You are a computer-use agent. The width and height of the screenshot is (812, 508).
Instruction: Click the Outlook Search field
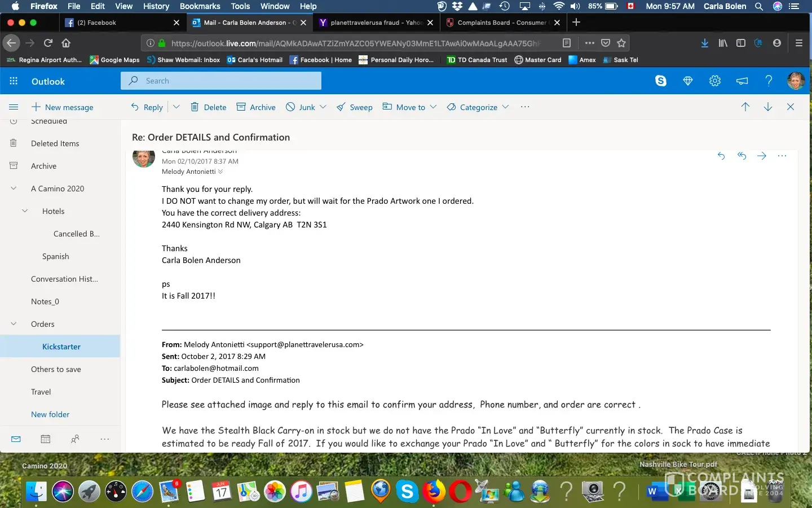click(x=221, y=81)
